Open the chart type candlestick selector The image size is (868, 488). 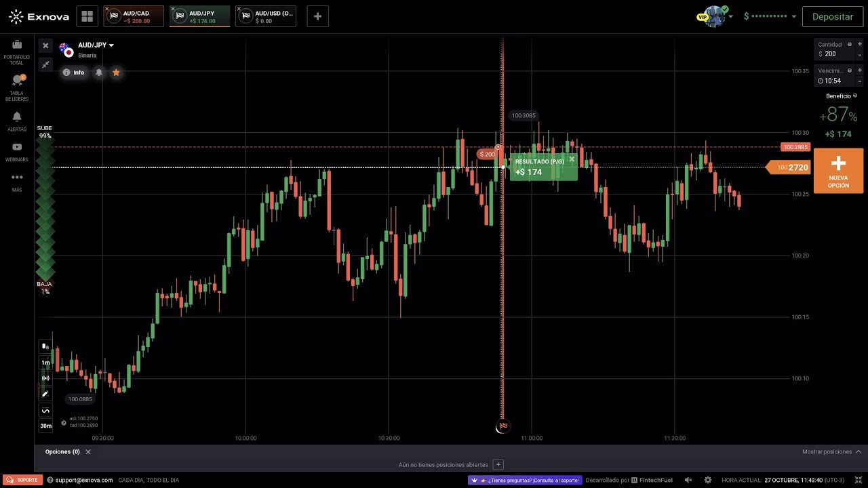(x=45, y=346)
